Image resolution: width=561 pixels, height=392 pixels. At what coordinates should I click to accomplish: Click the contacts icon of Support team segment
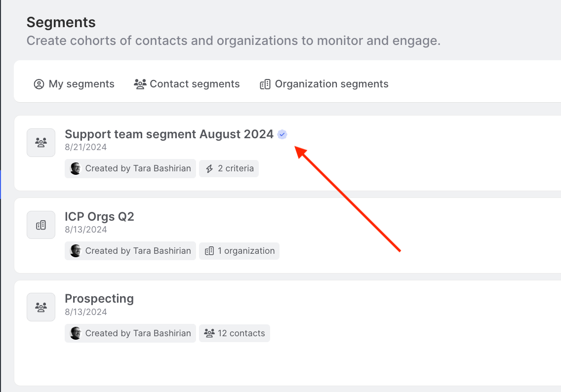point(41,143)
